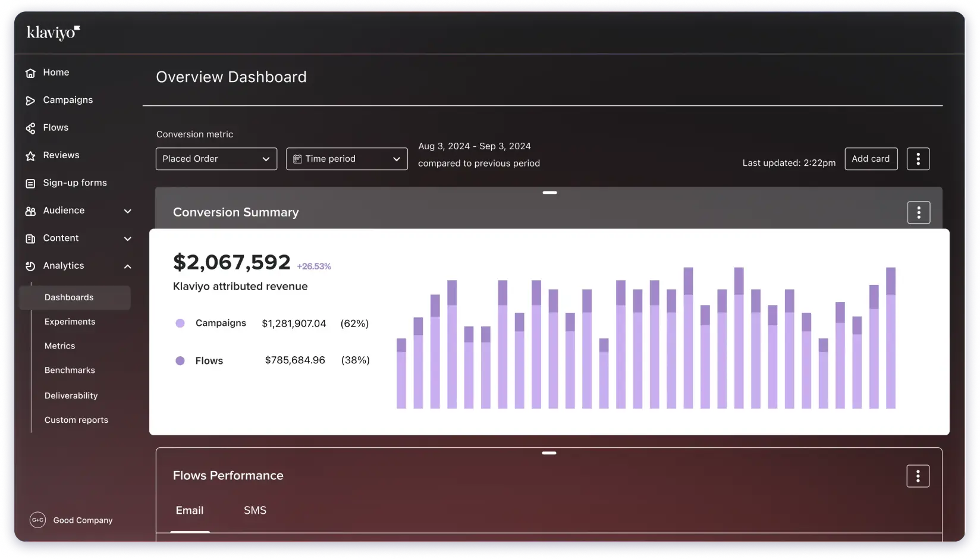
Task: Select the Reviews star icon
Action: click(x=30, y=156)
